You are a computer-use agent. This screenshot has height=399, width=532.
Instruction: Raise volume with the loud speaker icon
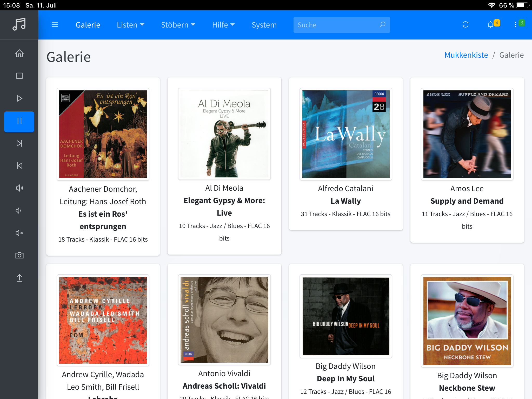19,188
